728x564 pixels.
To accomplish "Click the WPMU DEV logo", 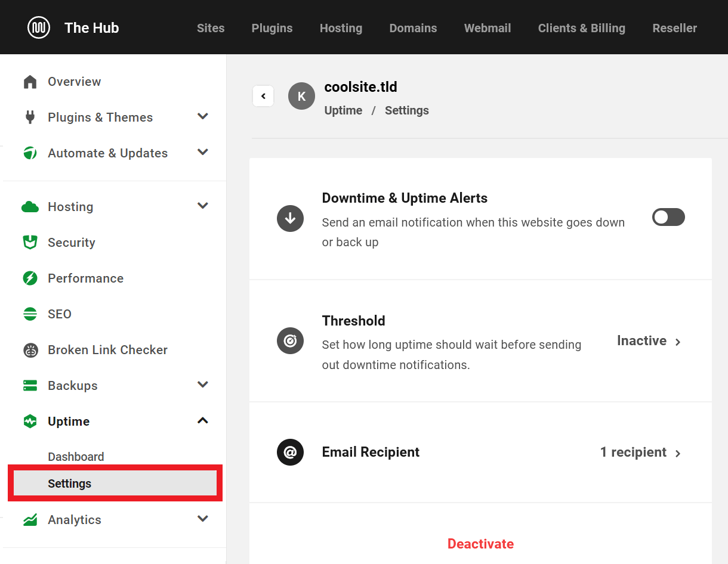I will pyautogui.click(x=38, y=27).
